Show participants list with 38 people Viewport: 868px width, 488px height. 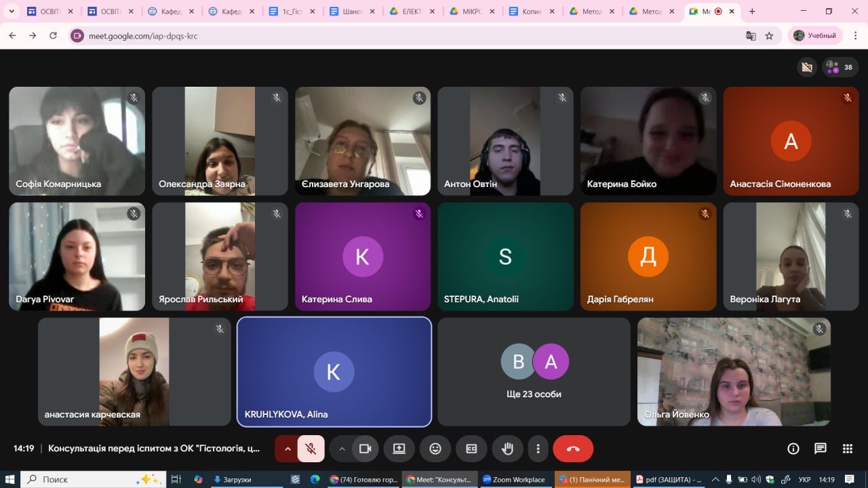pyautogui.click(x=840, y=67)
